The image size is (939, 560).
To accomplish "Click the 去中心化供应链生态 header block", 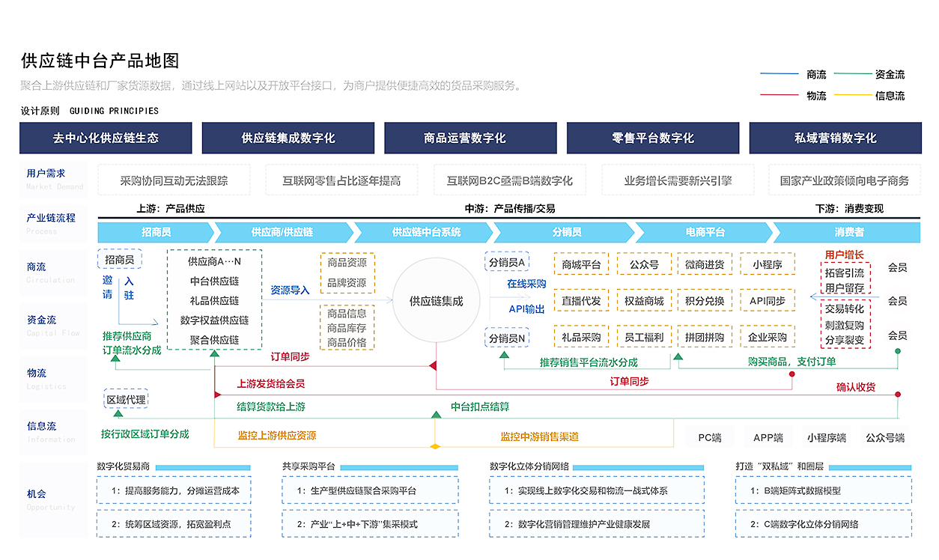I will [x=106, y=139].
